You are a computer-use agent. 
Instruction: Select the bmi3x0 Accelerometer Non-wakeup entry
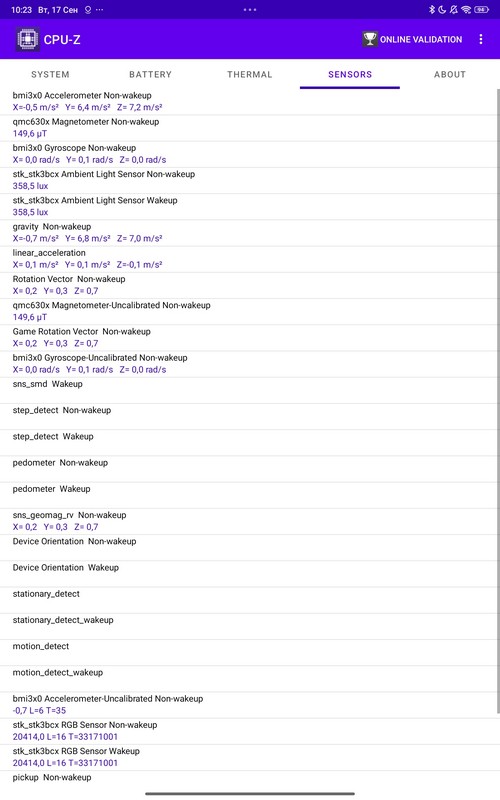pos(249,102)
